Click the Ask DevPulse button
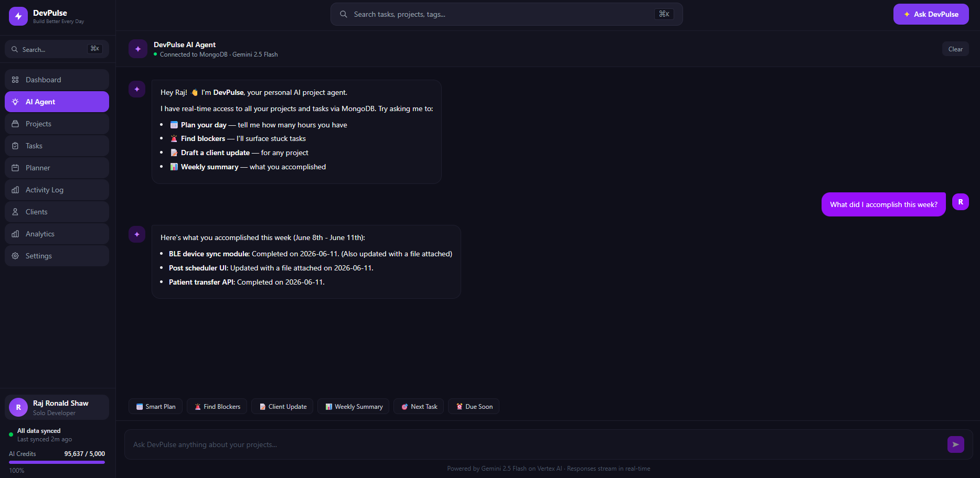Image resolution: width=980 pixels, height=478 pixels. [931, 14]
